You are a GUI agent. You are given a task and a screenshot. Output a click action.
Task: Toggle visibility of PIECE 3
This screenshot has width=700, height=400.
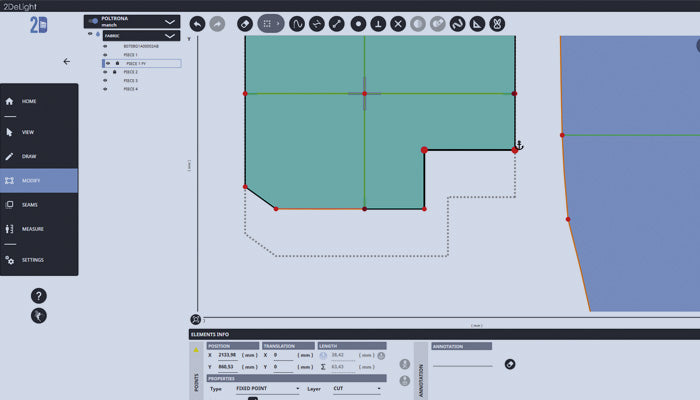pos(105,81)
